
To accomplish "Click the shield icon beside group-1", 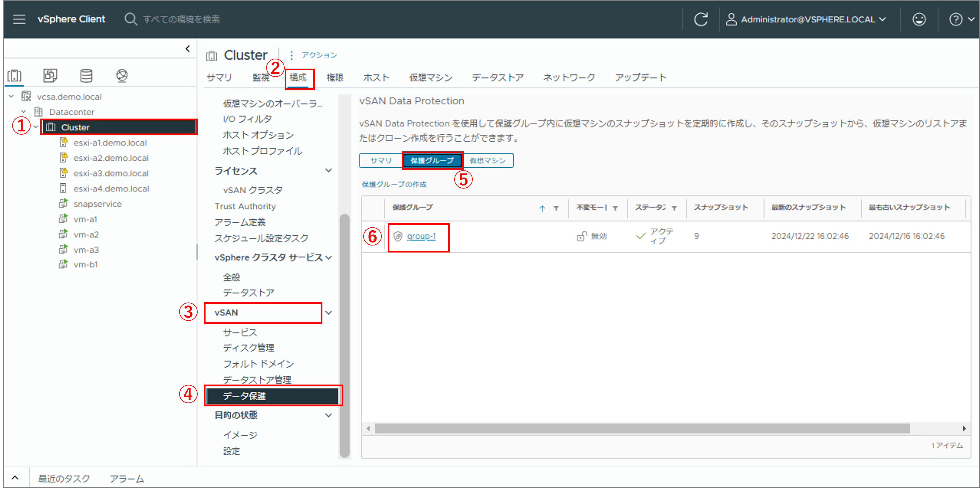I will coord(398,236).
